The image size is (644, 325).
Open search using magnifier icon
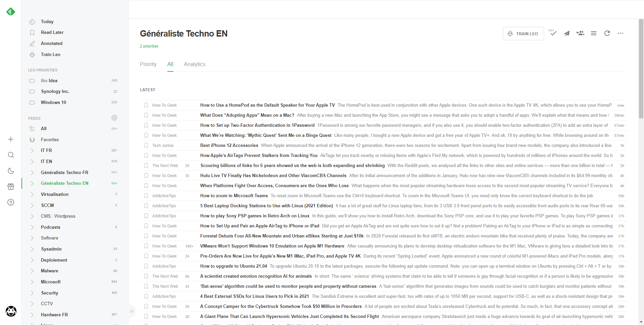(x=11, y=155)
